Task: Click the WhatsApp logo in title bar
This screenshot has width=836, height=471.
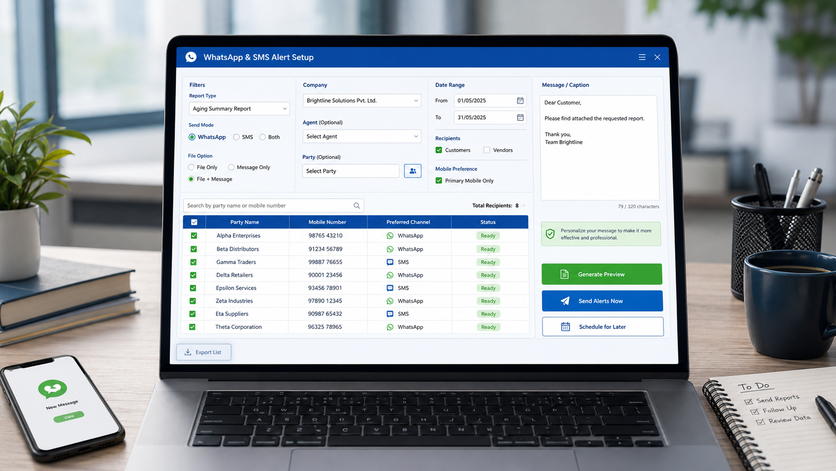Action: coord(191,57)
